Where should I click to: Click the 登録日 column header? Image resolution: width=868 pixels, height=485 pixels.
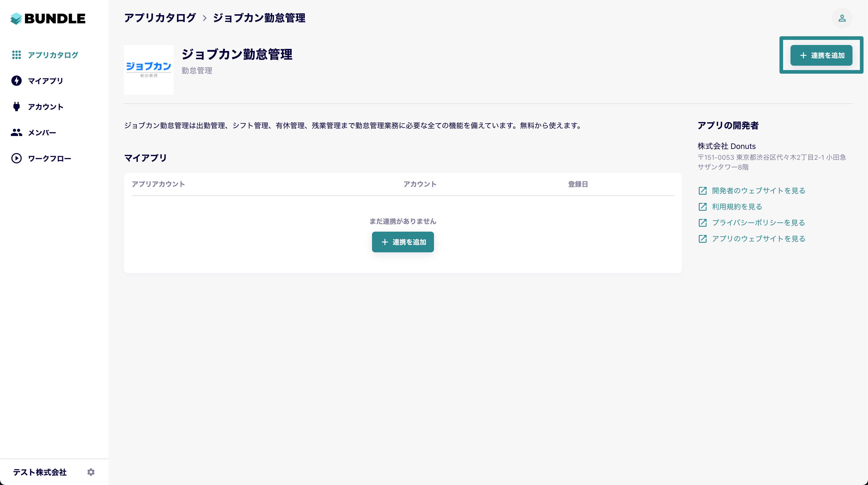[x=578, y=184]
